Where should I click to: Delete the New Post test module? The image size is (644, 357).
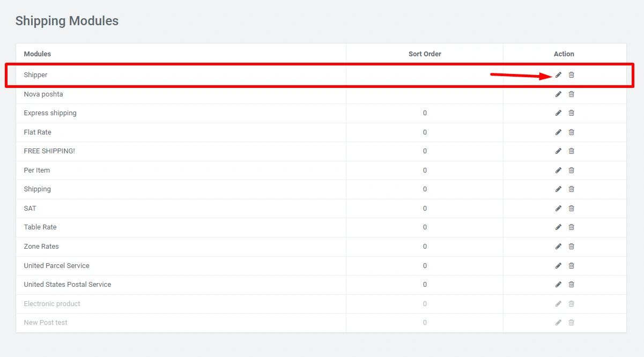pos(571,323)
